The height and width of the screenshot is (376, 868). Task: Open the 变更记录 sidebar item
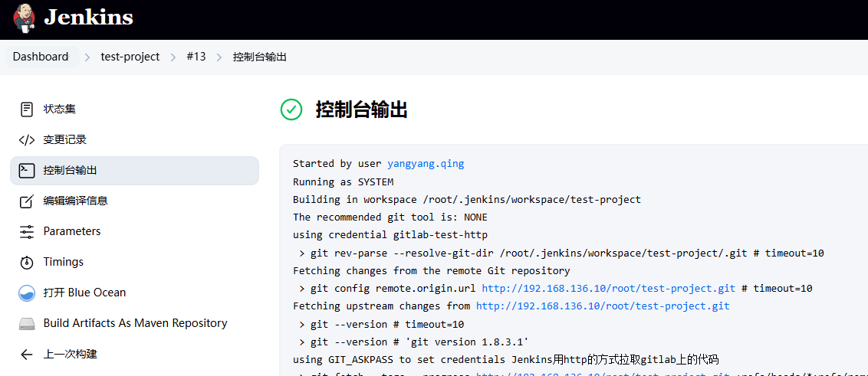pyautogui.click(x=134, y=140)
